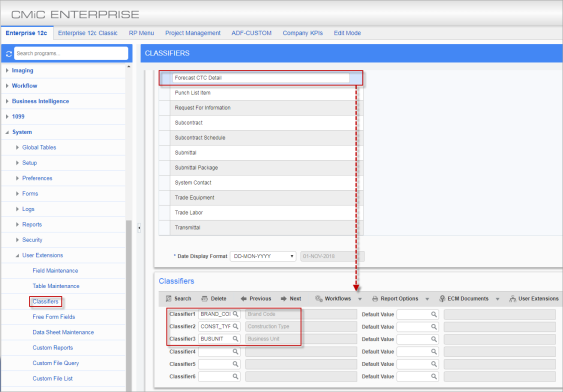Open ECM Documents in the toolbar

(x=464, y=299)
